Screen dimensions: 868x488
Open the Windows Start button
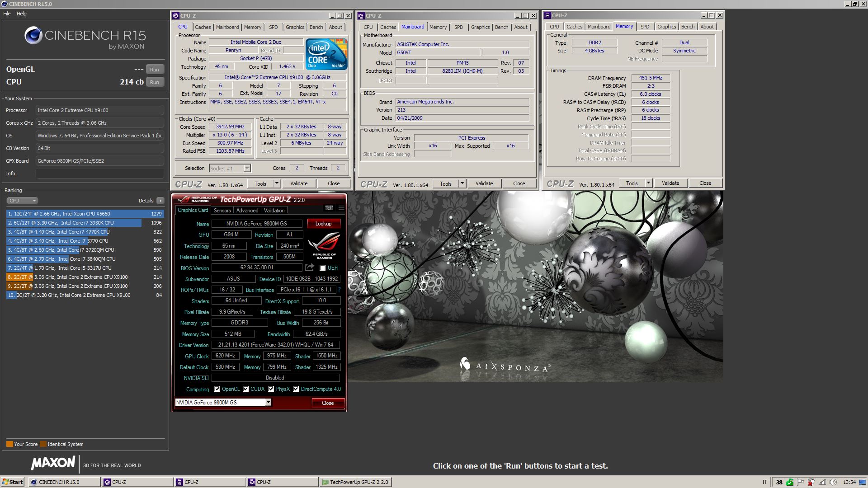[x=13, y=482]
